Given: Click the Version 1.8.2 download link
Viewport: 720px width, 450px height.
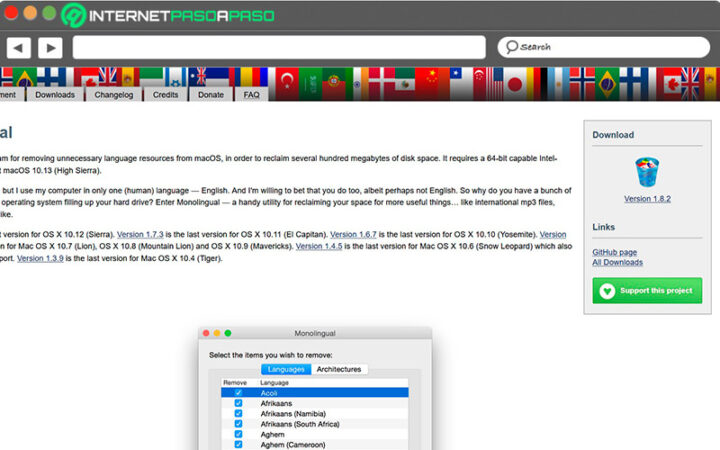Looking at the screenshot, I should 647,199.
